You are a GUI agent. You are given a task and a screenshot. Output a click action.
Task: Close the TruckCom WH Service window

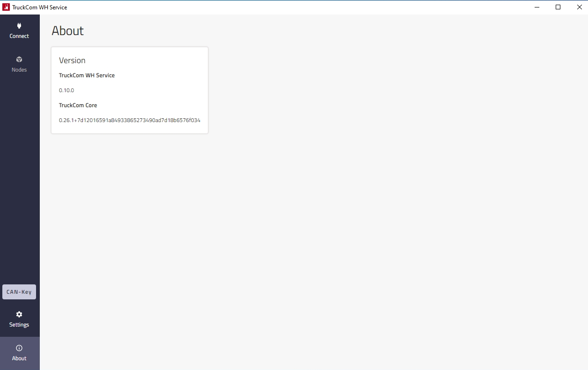click(x=579, y=7)
